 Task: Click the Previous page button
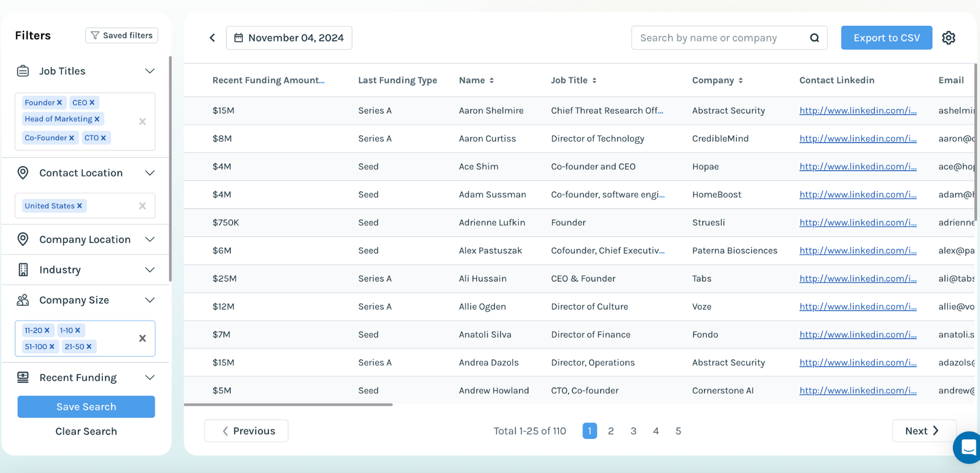246,431
